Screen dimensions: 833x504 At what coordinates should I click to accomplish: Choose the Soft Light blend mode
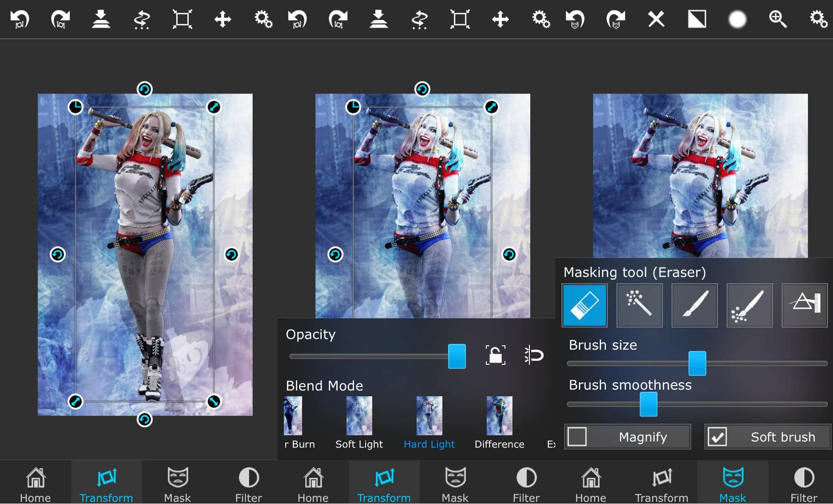[x=359, y=423]
